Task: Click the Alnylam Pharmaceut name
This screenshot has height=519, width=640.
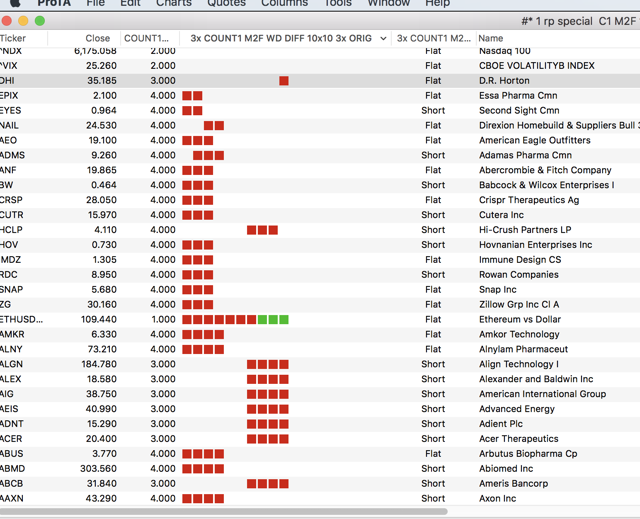Action: [523, 349]
